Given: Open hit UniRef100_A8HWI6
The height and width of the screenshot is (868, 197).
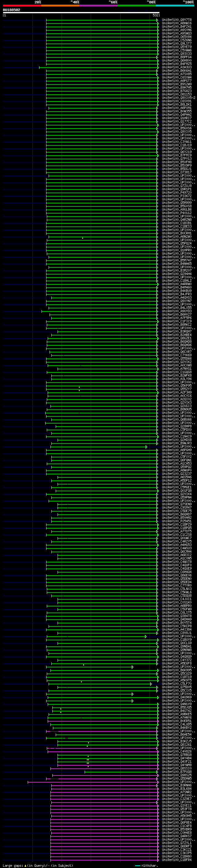Looking at the screenshot, I should click(177, 23).
